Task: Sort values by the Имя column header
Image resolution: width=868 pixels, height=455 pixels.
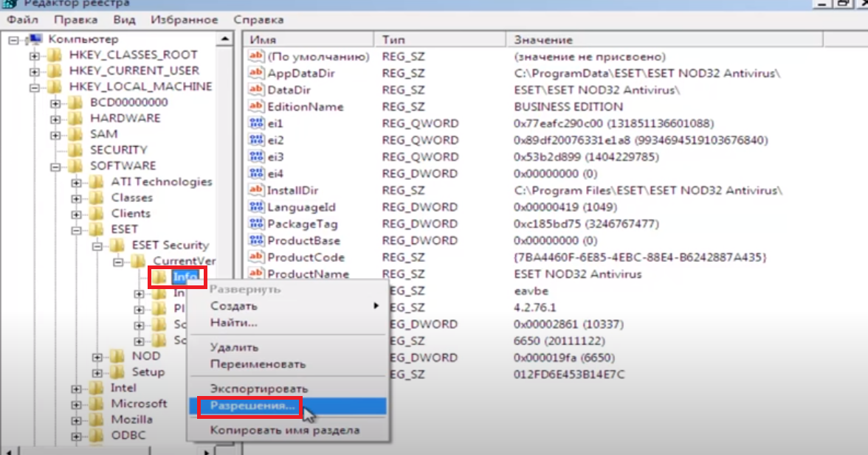Action: tap(309, 40)
